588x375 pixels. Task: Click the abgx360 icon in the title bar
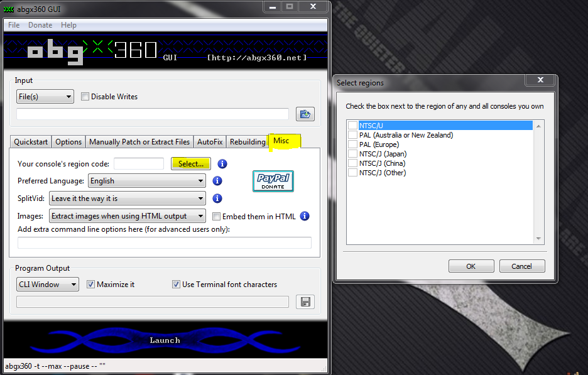8,7
